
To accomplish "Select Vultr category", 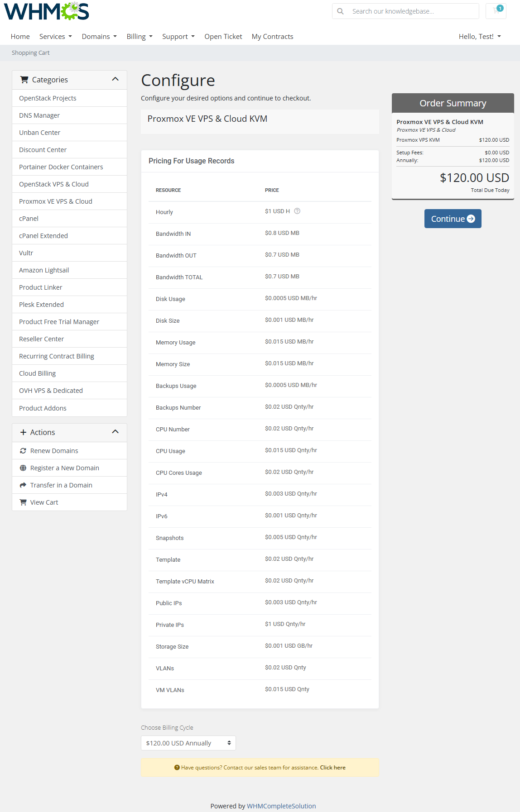I will pos(69,253).
